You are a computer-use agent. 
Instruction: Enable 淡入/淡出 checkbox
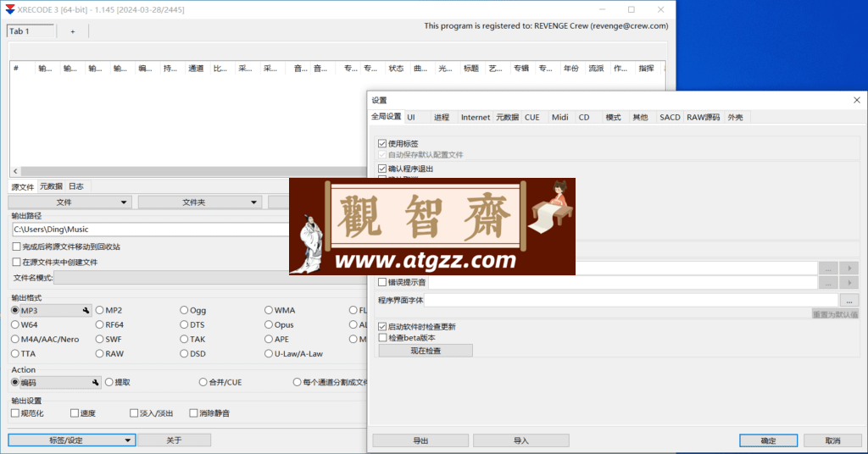pyautogui.click(x=134, y=413)
